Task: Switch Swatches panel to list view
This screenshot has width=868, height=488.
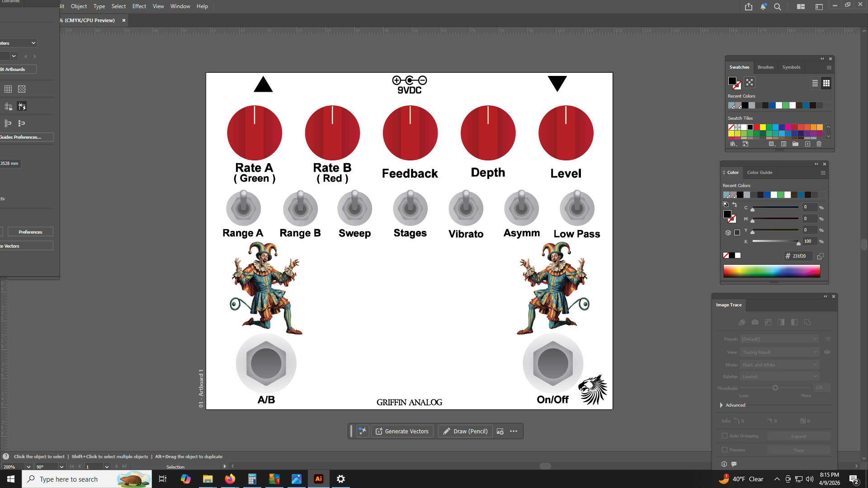Action: 815,83
